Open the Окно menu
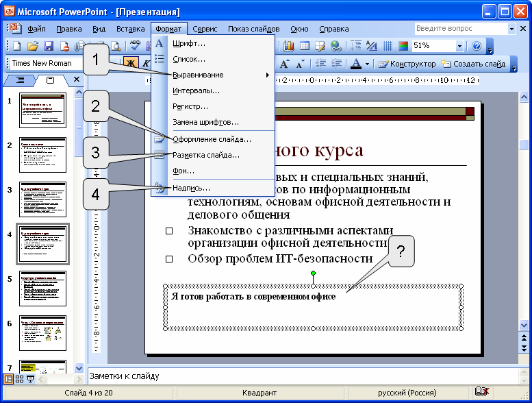Viewport: 532px width, 403px height. 299,29
